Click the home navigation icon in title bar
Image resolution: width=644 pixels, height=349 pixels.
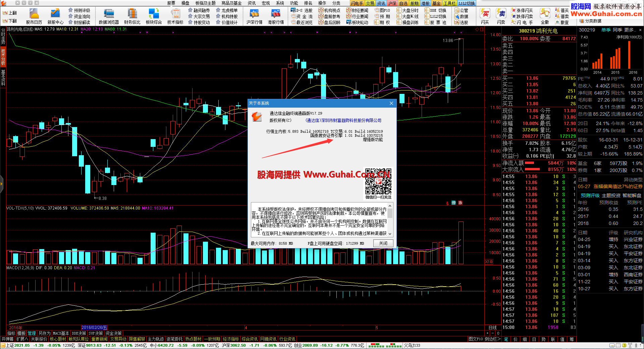18,3
